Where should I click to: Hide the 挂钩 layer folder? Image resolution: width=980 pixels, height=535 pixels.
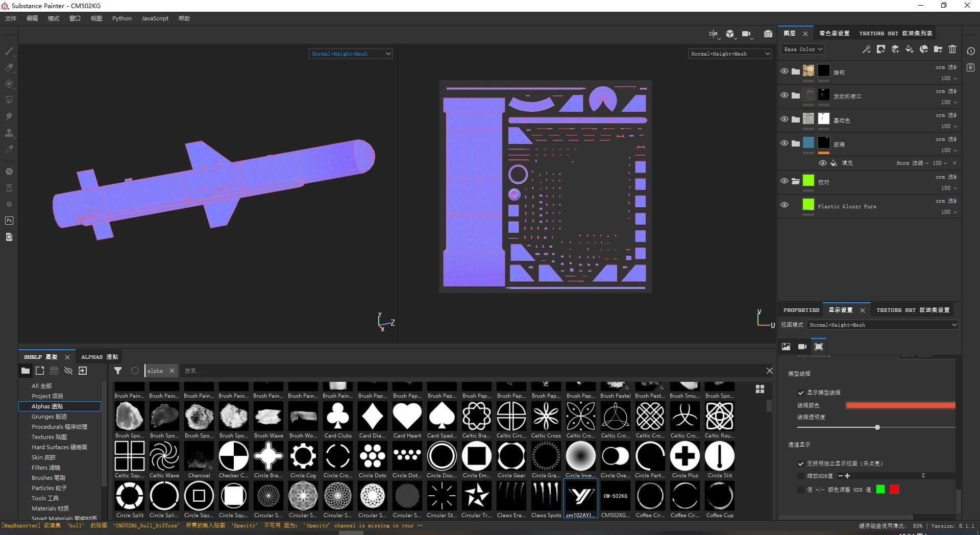click(785, 71)
